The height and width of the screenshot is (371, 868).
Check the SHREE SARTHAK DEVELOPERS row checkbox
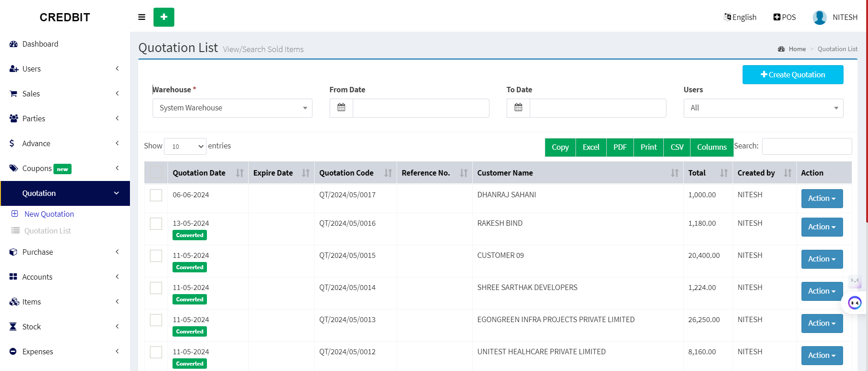point(156,288)
